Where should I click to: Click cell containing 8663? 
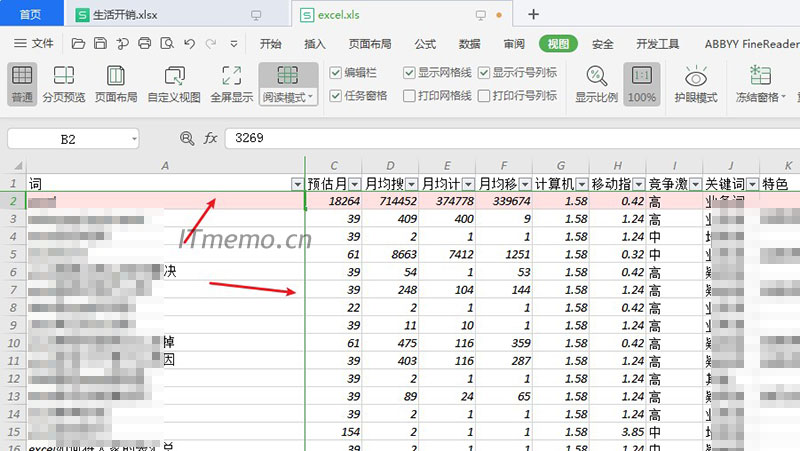pos(390,254)
